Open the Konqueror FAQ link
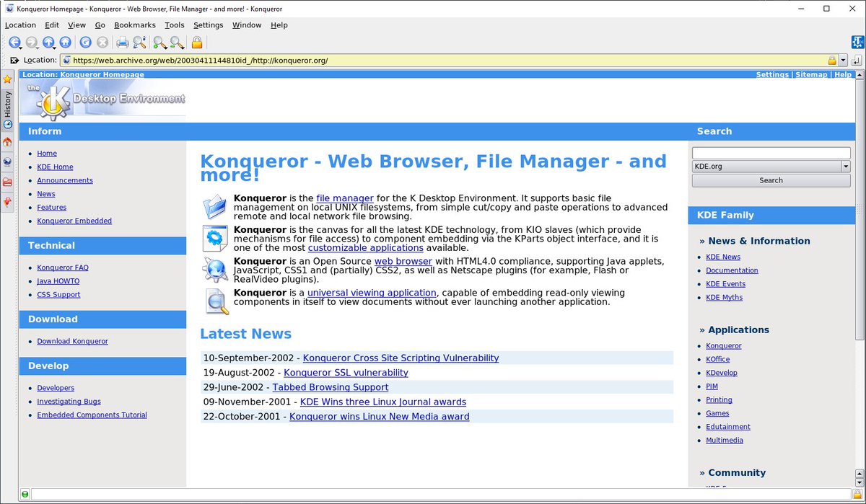Screen dimensions: 866x504 (63, 268)
